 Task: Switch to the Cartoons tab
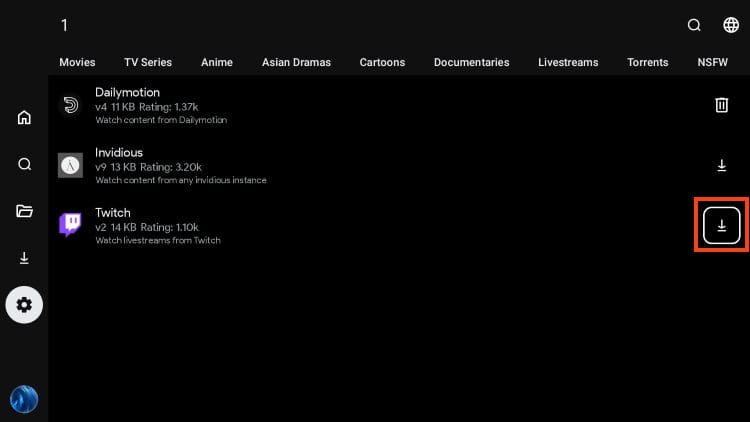click(382, 62)
